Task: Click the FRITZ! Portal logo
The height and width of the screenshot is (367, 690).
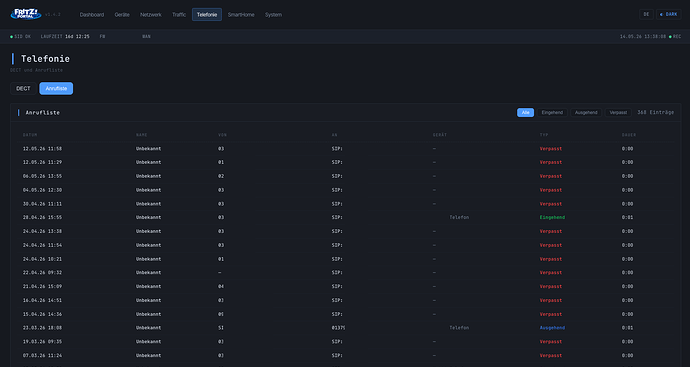Action: click(26, 14)
